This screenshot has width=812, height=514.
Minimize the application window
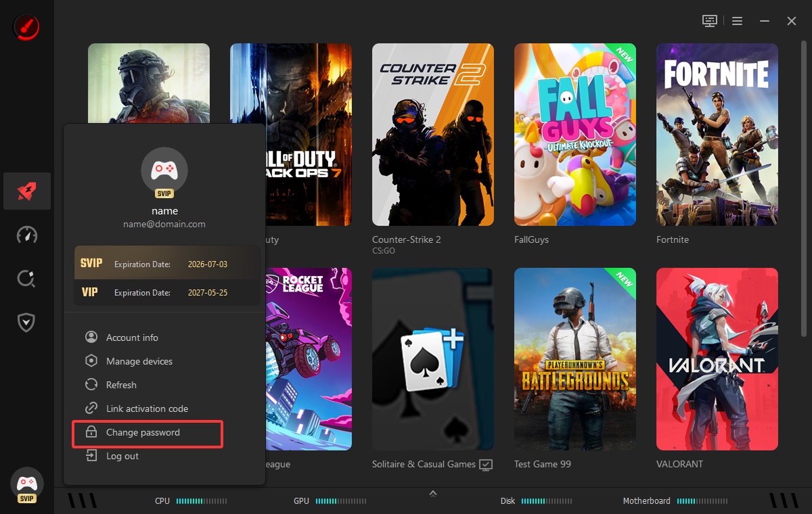pyautogui.click(x=765, y=21)
